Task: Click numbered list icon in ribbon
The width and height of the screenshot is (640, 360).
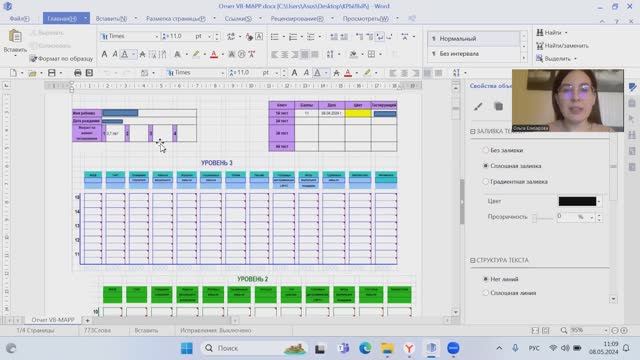Action: coord(293,37)
